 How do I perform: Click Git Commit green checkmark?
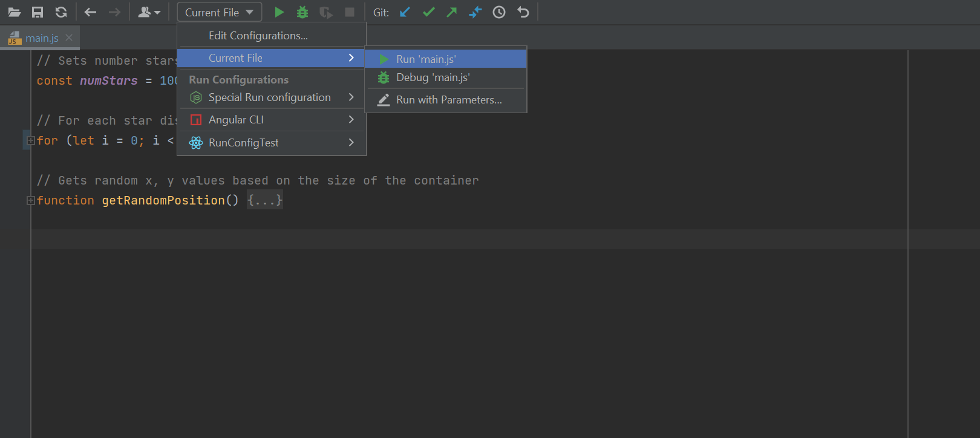click(x=428, y=12)
